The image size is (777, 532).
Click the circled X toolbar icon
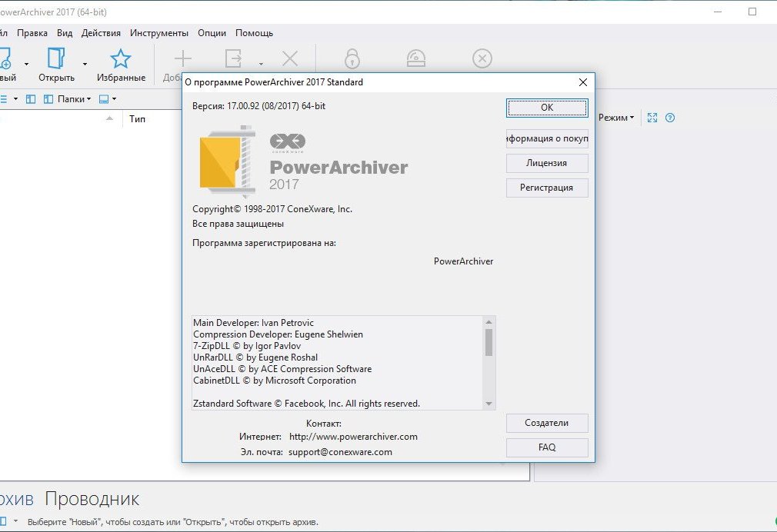(x=482, y=58)
